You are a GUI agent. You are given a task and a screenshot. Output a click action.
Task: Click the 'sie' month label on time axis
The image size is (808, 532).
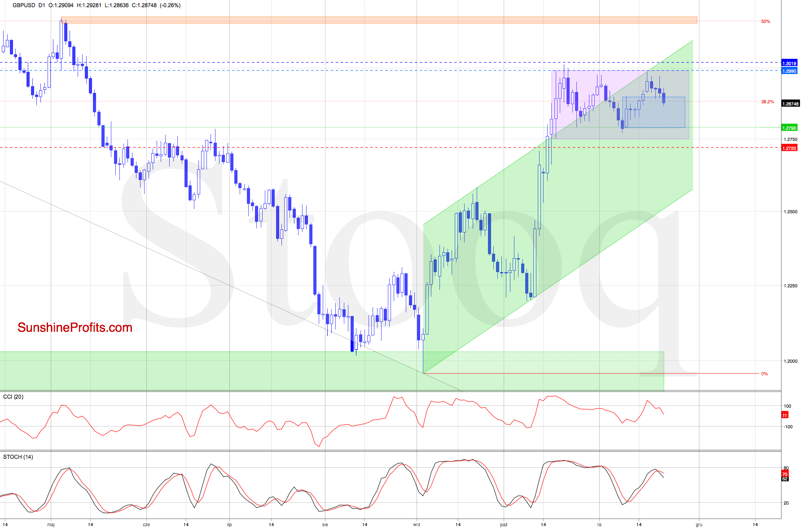click(325, 525)
